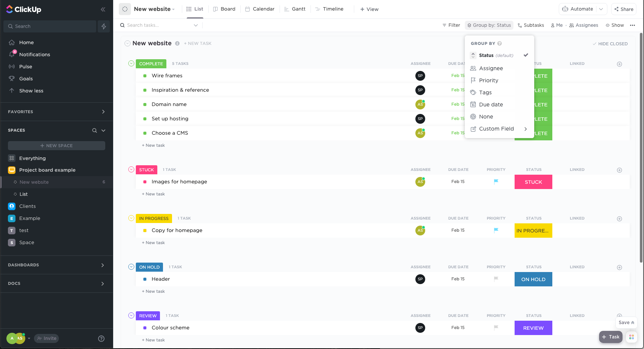The width and height of the screenshot is (644, 349).
Task: Open Pulse from the sidebar
Action: (x=26, y=66)
